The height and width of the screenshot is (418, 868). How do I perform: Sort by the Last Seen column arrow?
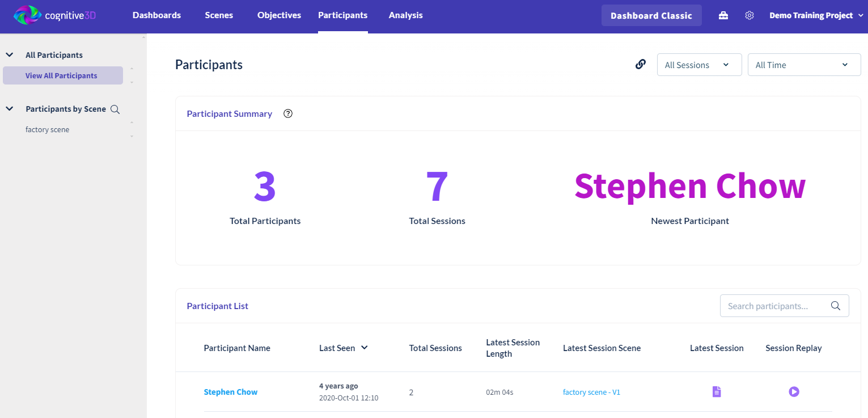tap(365, 348)
